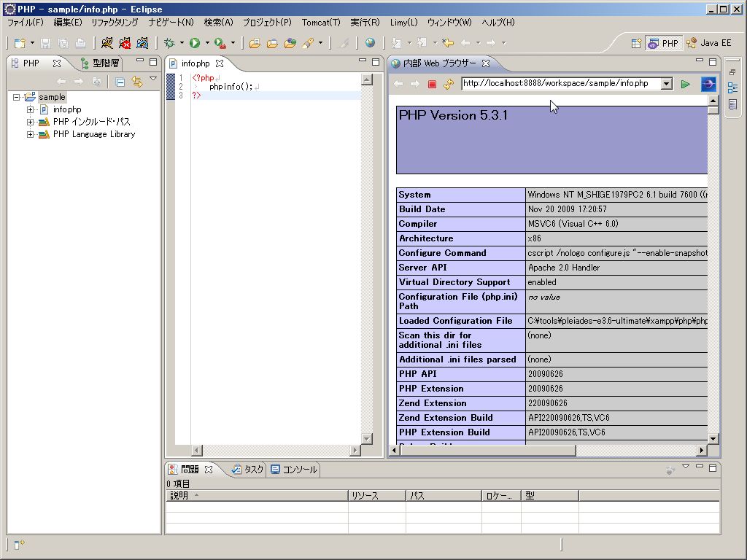Screen dimensions: 747x560
Task: Switch to the PHP perspective
Action: (x=663, y=43)
